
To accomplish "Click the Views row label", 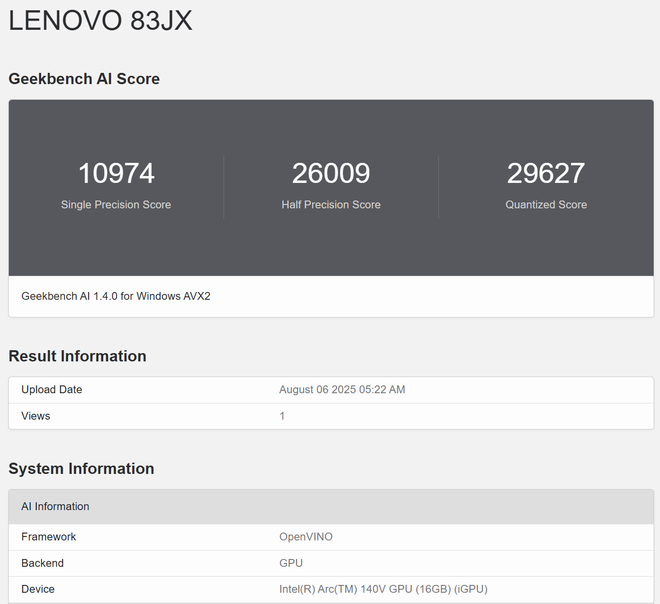I will [36, 416].
